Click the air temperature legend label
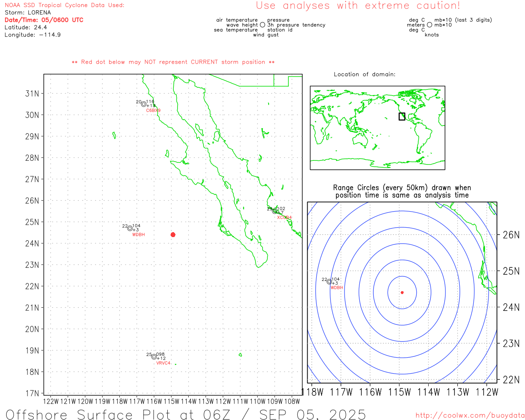This screenshot has height=420, width=525. [237, 20]
